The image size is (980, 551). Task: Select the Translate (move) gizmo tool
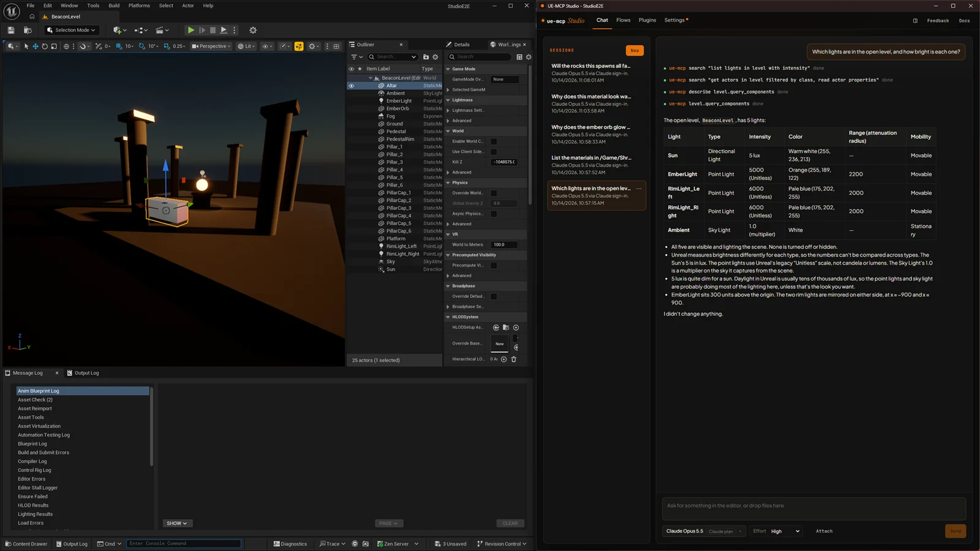pyautogui.click(x=36, y=46)
